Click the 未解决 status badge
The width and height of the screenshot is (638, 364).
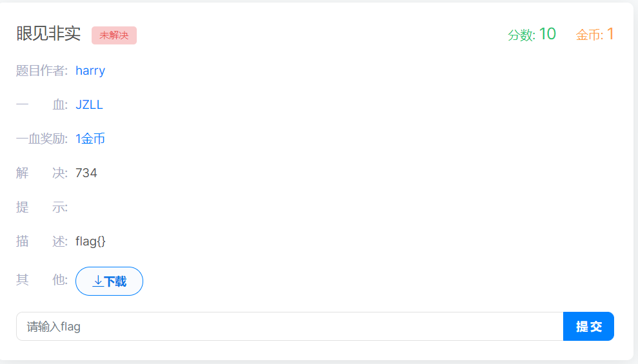pyautogui.click(x=114, y=35)
